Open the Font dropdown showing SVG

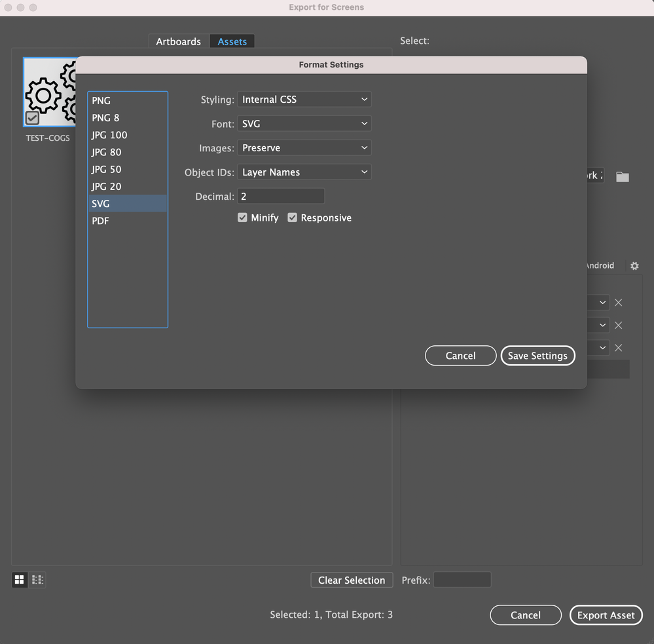pos(304,124)
